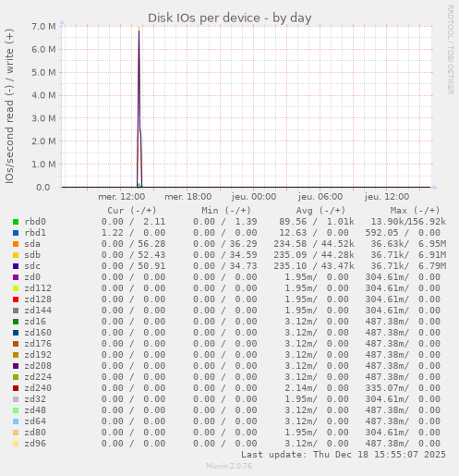
Task: Click the 'Min (-/+)' column header
Action: 226,211
